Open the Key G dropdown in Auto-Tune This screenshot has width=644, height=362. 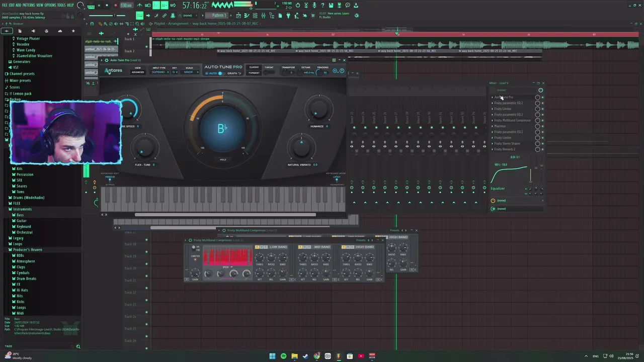(175, 72)
